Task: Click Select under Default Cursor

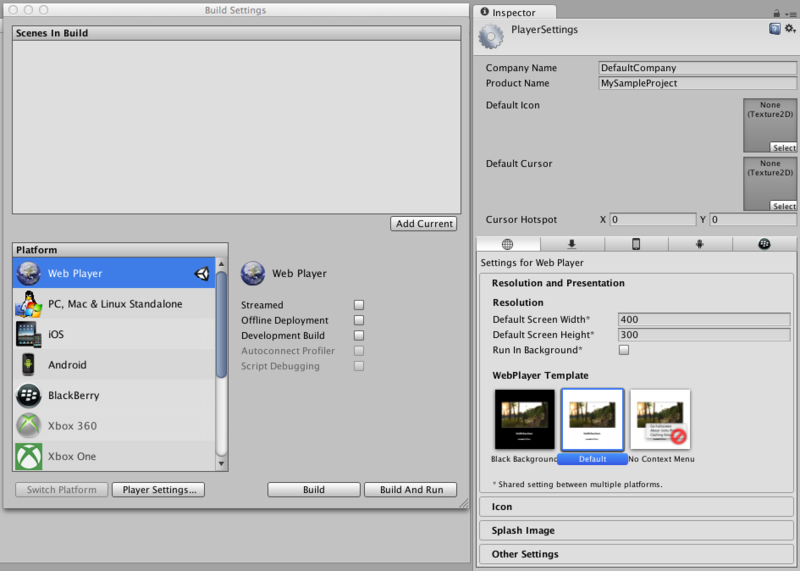Action: pos(783,206)
